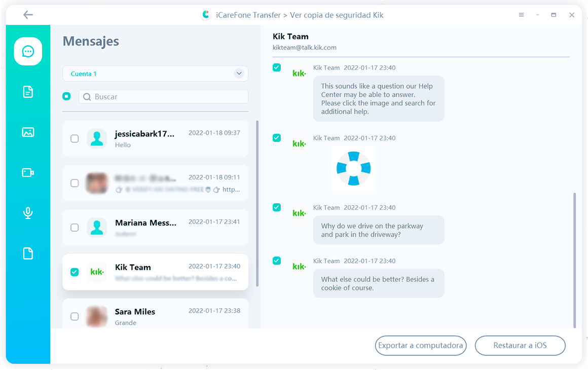Uncheck the Kik Team conversation checkbox
Image resolution: width=588 pixels, height=370 pixels.
tap(75, 272)
